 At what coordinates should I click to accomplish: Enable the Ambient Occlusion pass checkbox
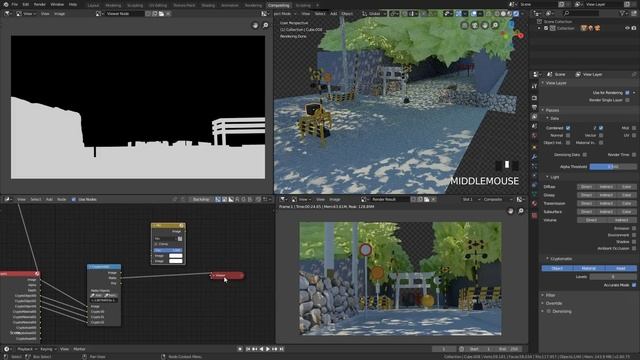[633, 248]
